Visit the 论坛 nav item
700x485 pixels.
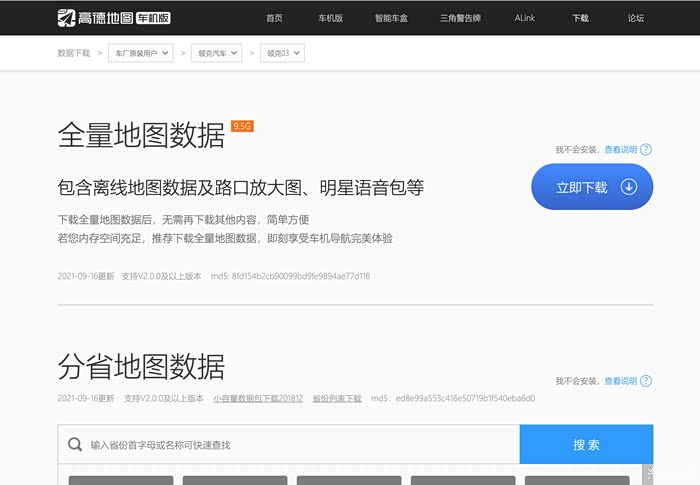click(636, 18)
